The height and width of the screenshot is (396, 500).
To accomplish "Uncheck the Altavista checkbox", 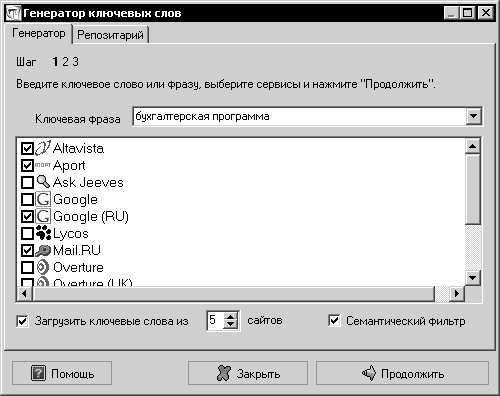I will (x=27, y=148).
